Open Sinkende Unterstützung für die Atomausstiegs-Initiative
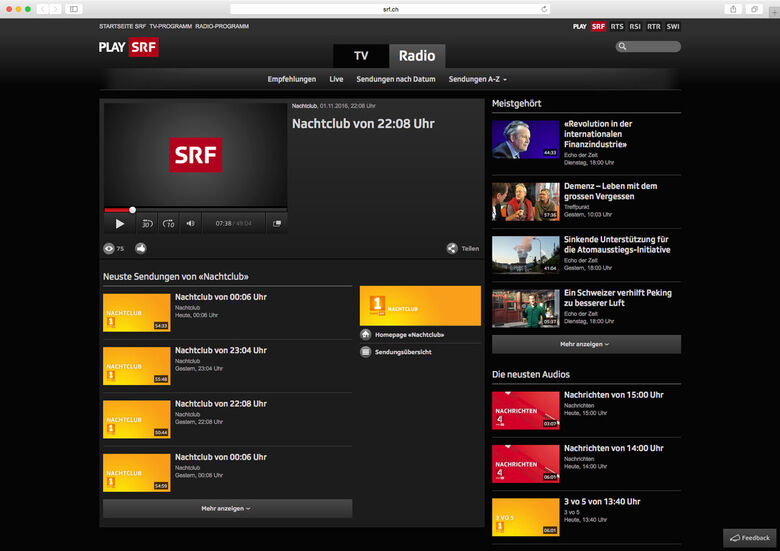 (x=617, y=244)
